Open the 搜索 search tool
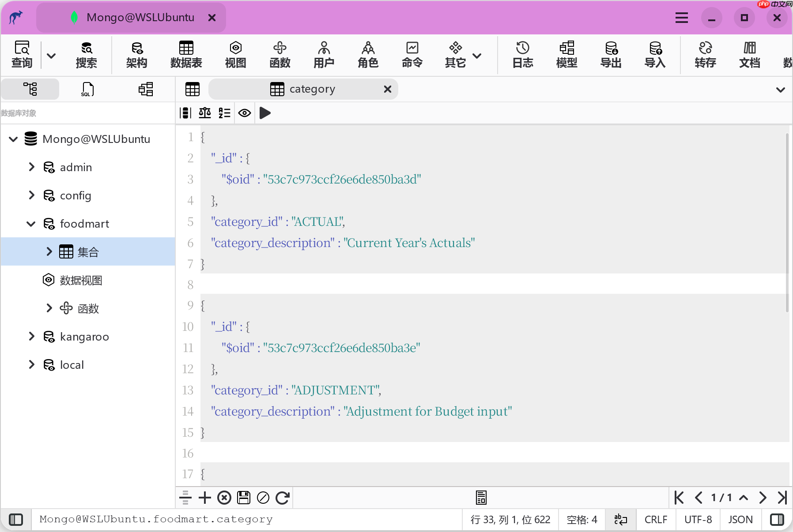 (x=86, y=55)
